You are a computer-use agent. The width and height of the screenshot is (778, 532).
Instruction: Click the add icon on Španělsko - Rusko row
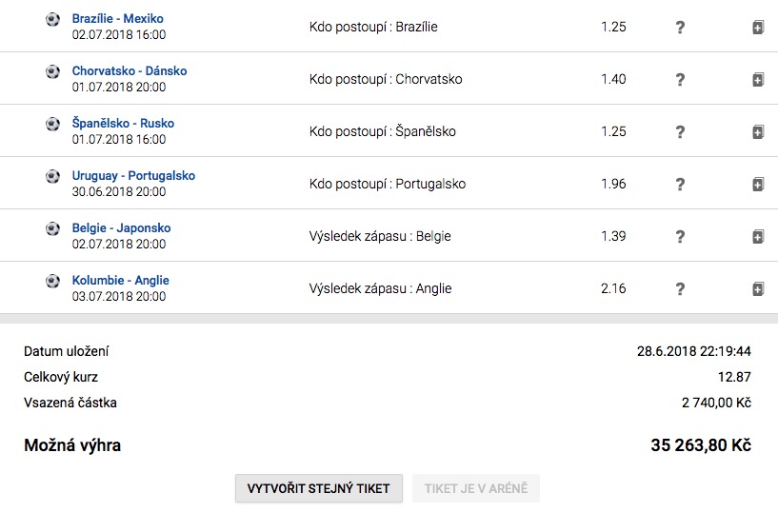click(758, 132)
